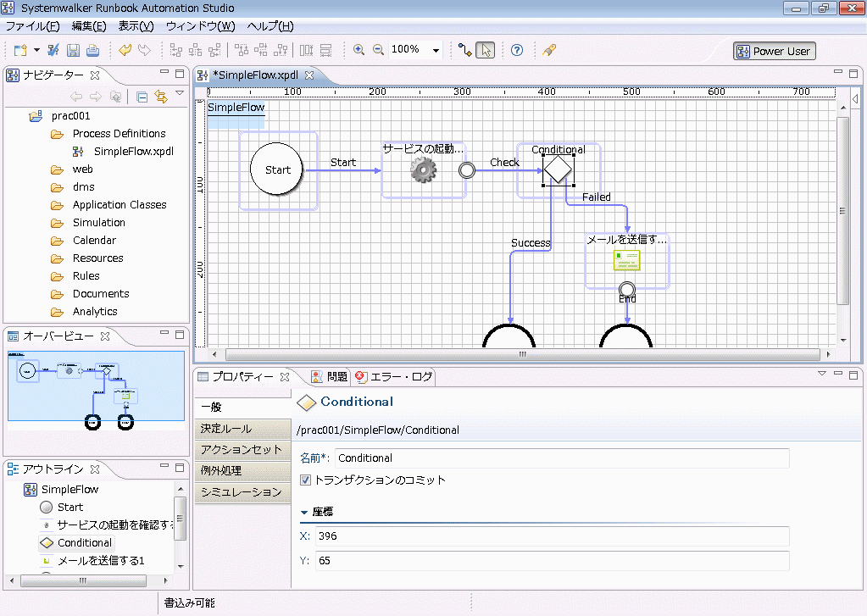The height and width of the screenshot is (616, 867).
Task: Click the editor horizontal scrollbar thumb
Action: pyautogui.click(x=523, y=354)
